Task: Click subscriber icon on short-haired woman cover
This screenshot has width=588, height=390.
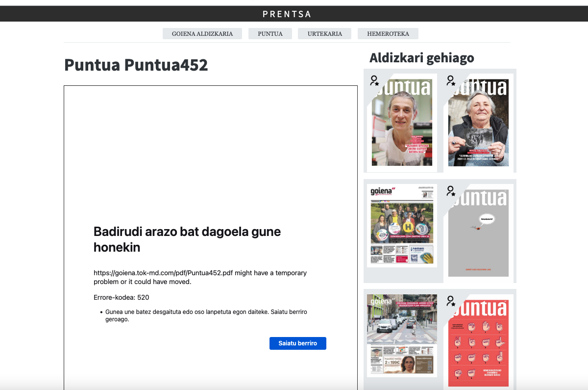Action: (375, 80)
